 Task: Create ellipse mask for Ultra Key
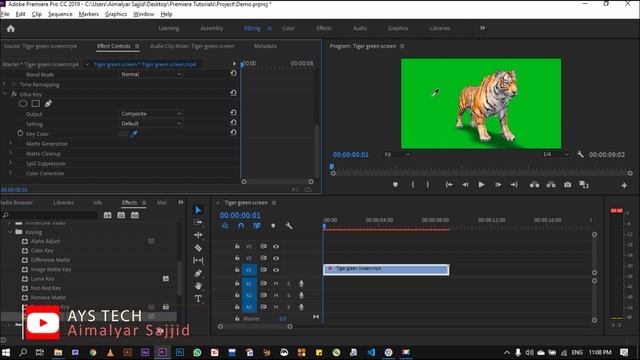coord(23,104)
